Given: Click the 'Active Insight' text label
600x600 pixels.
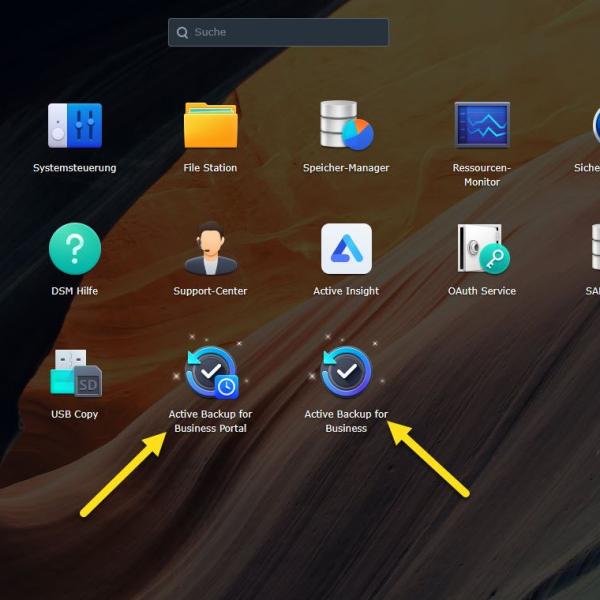Looking at the screenshot, I should [346, 291].
